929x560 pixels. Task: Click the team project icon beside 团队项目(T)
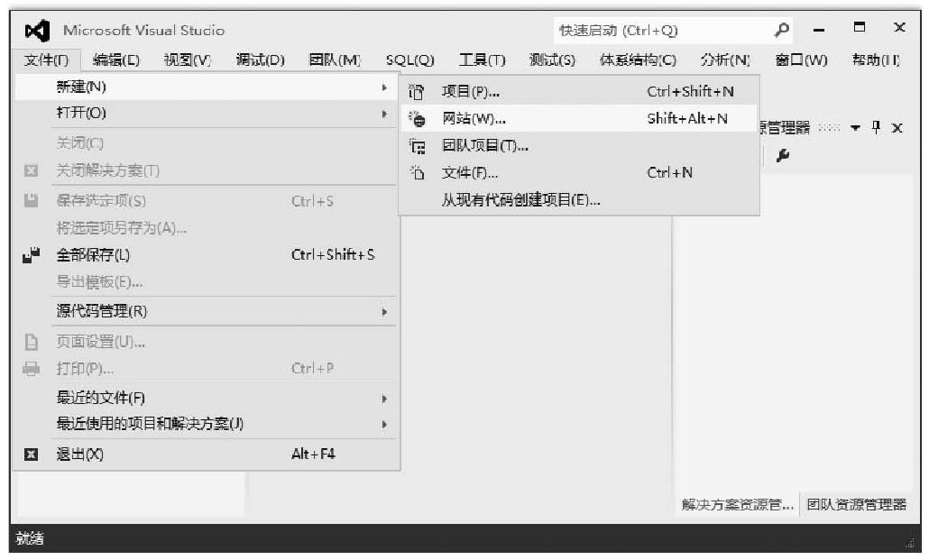(417, 146)
